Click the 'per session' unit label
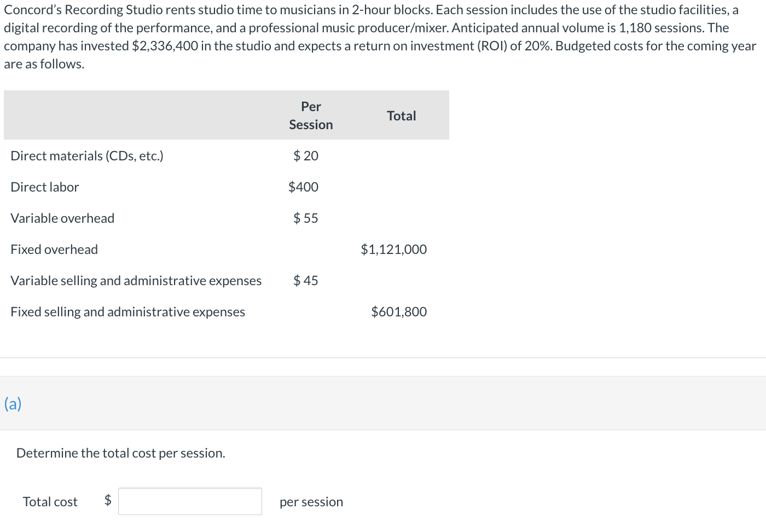766x532 pixels. pyautogui.click(x=311, y=502)
